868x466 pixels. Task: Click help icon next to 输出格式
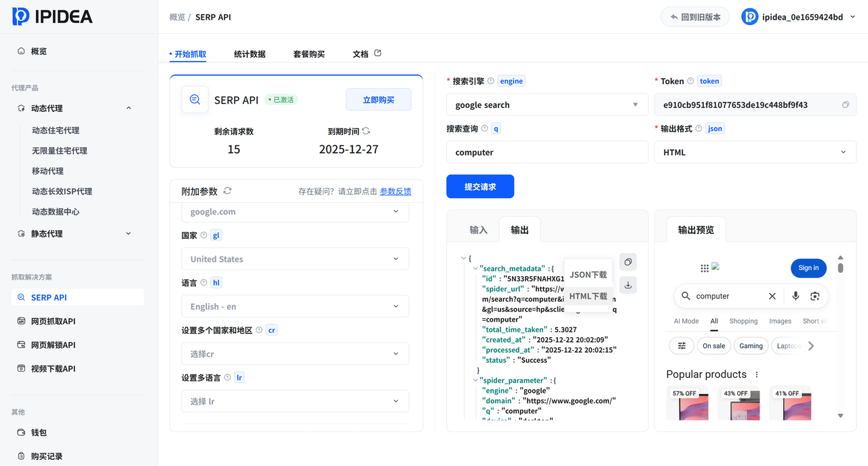698,128
